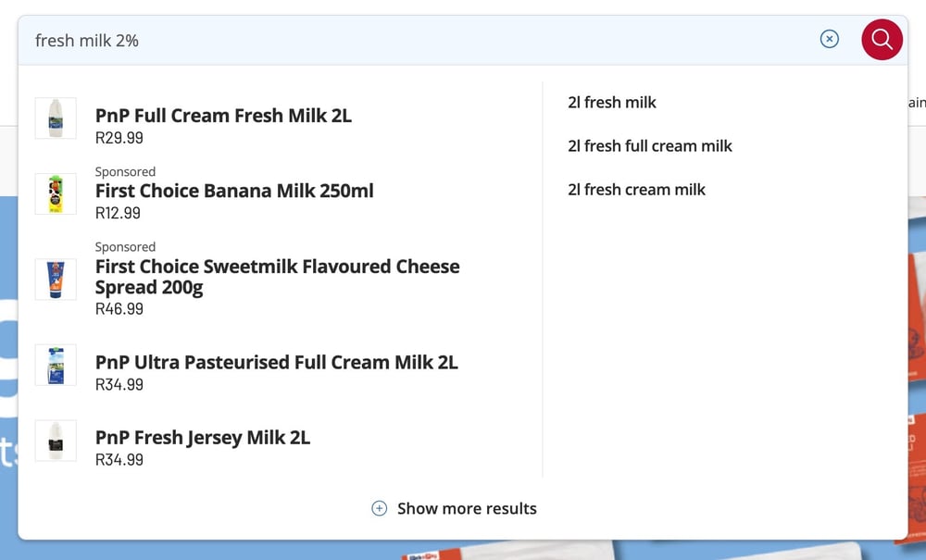Click the plus icon beside Show more results
This screenshot has width=926, height=560.
(379, 508)
